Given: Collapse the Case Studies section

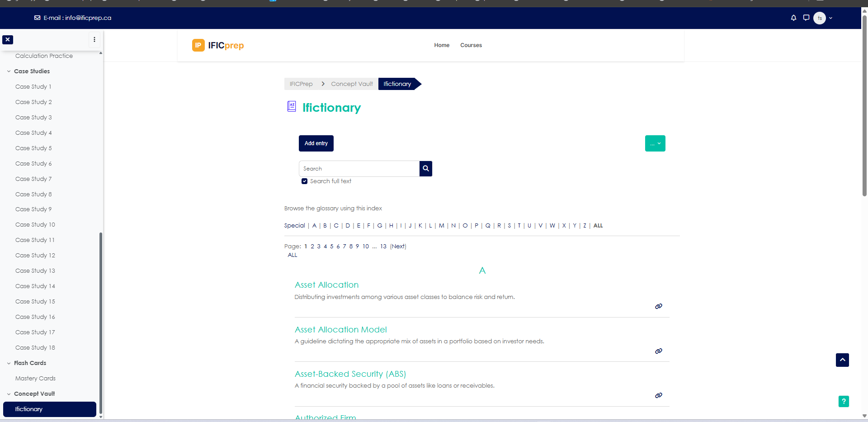Looking at the screenshot, I should coord(9,71).
